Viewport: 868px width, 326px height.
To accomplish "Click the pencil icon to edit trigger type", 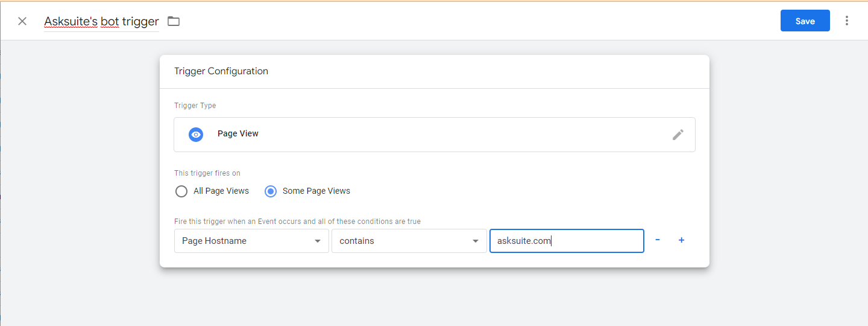I will click(678, 135).
